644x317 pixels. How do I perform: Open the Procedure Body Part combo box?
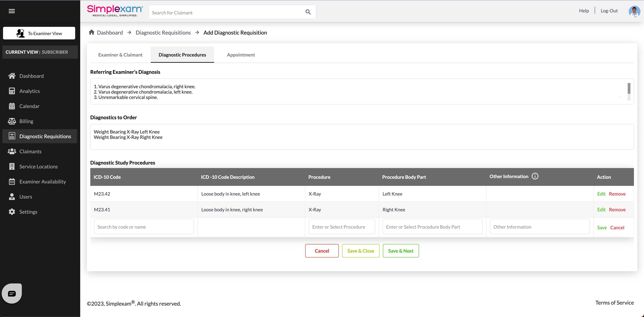(x=432, y=227)
